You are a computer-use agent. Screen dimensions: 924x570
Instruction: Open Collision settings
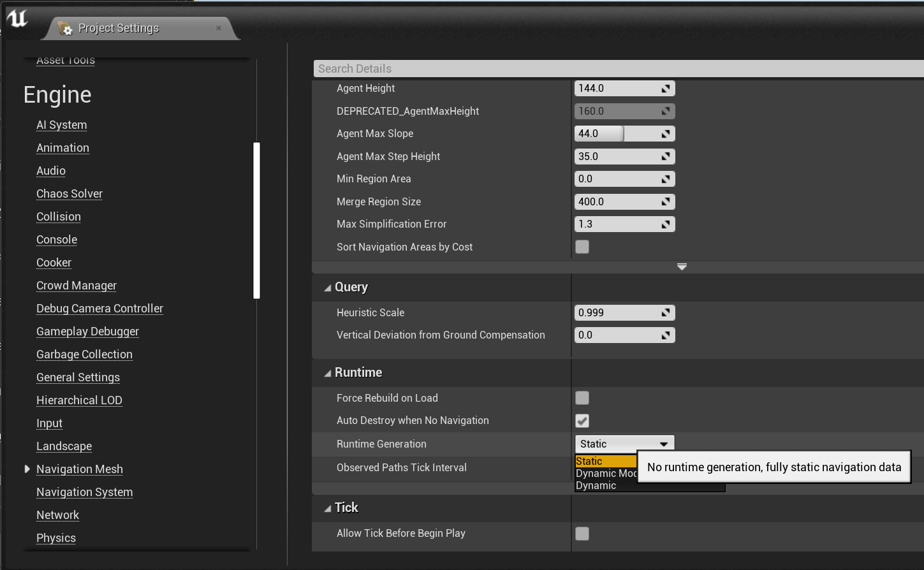click(x=59, y=217)
